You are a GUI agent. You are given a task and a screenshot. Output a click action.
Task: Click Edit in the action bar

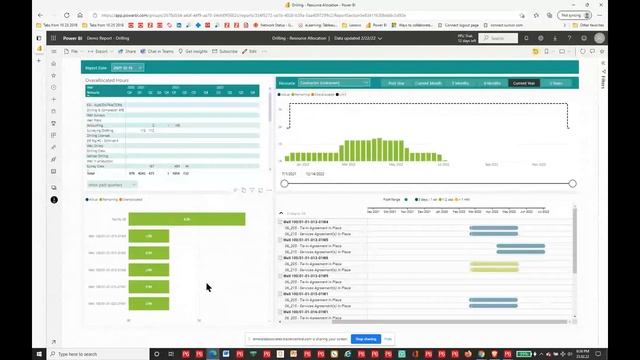pyautogui.click(x=249, y=51)
